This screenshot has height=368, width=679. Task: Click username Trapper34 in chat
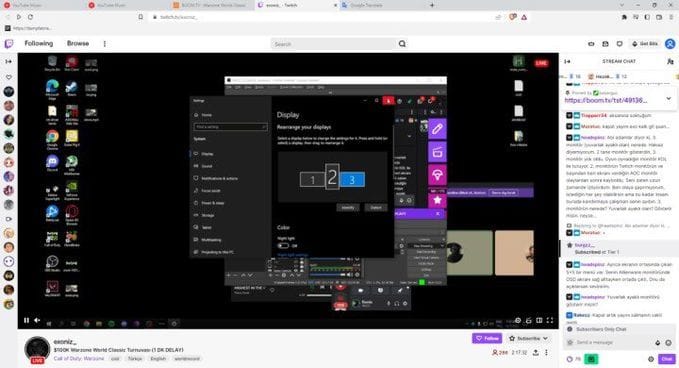(x=594, y=116)
